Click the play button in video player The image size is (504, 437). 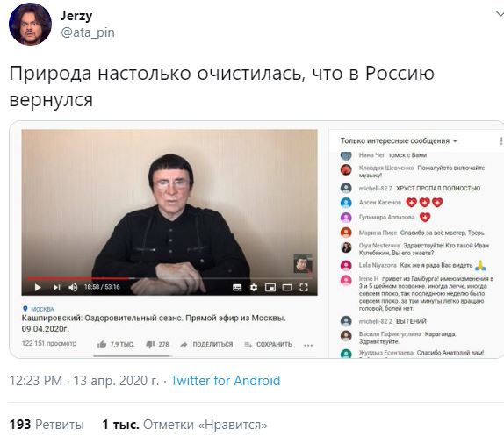tap(38, 287)
